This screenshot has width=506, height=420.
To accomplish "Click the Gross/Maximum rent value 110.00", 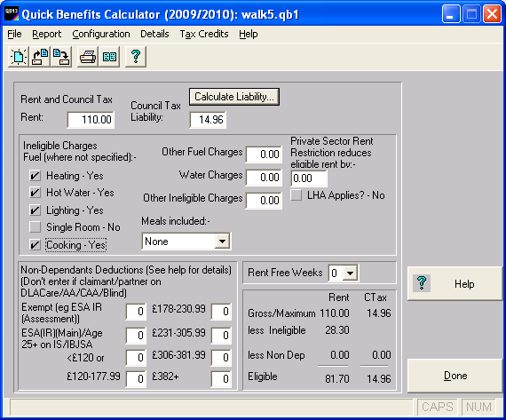I will [335, 313].
